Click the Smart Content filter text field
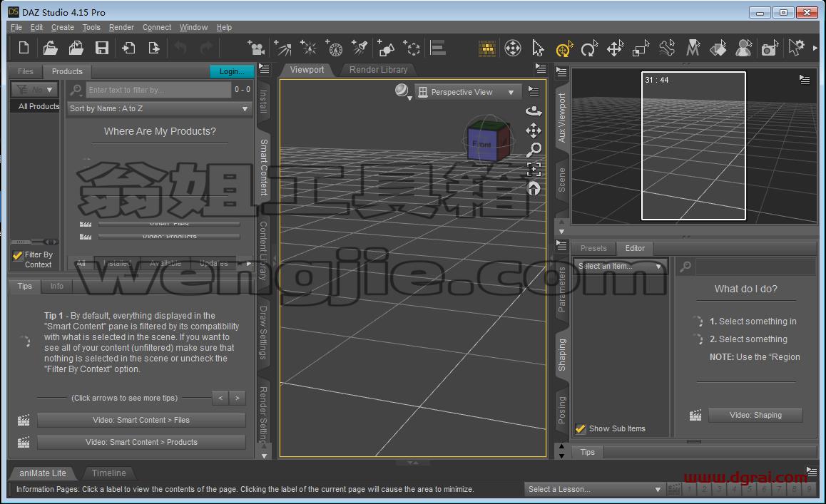Viewport: 826px width, 504px height. click(x=158, y=90)
